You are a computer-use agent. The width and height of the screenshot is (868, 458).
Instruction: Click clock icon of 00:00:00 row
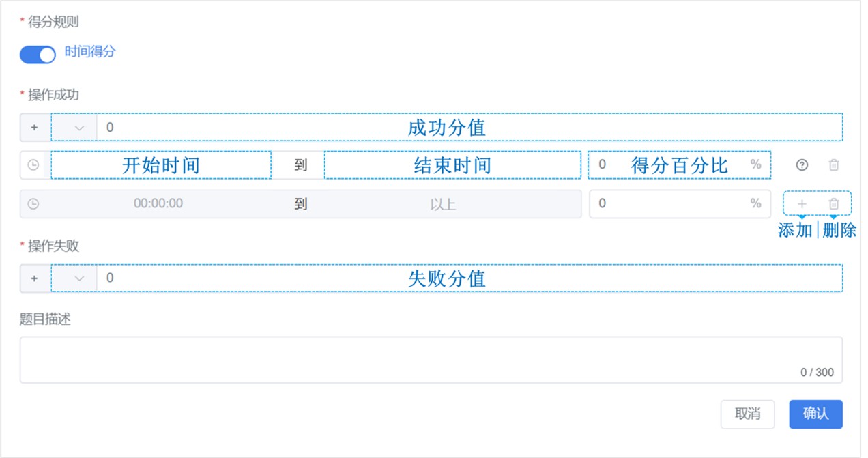(33, 203)
